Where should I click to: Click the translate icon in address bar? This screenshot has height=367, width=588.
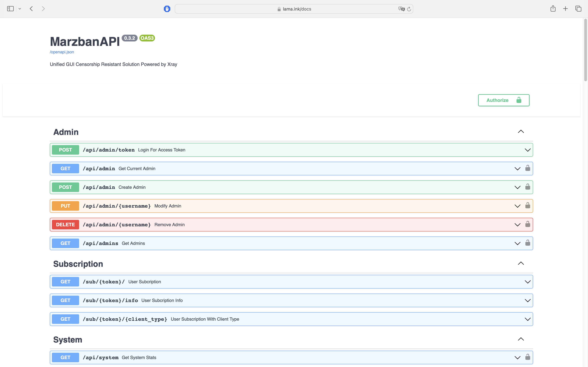[401, 9]
